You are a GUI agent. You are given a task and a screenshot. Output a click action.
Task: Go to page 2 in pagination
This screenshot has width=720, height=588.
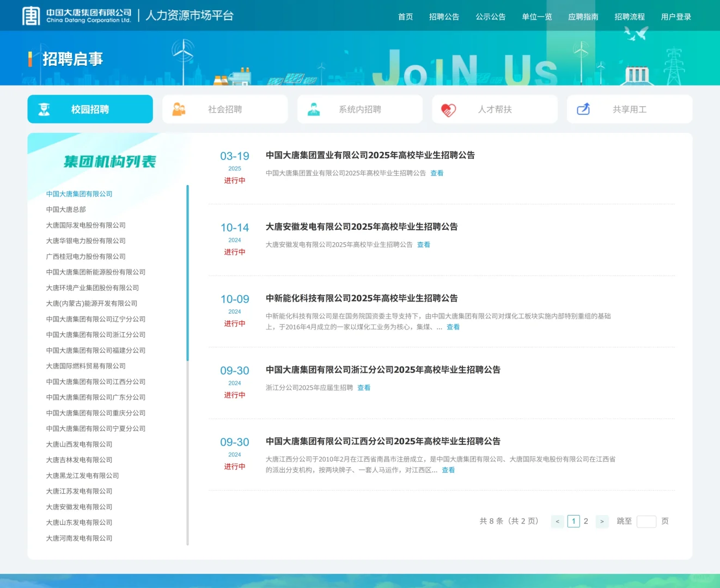click(586, 522)
